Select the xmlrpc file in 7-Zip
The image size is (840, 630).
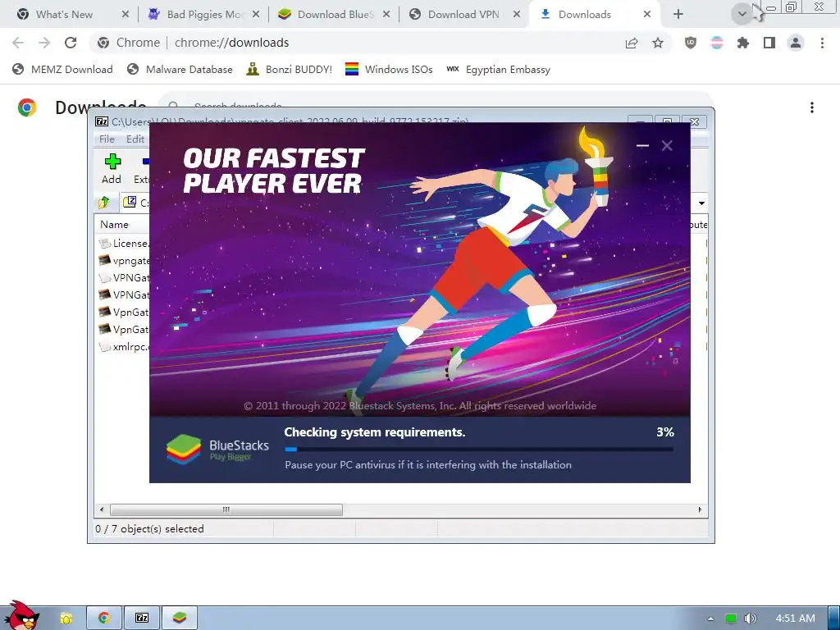tap(125, 346)
